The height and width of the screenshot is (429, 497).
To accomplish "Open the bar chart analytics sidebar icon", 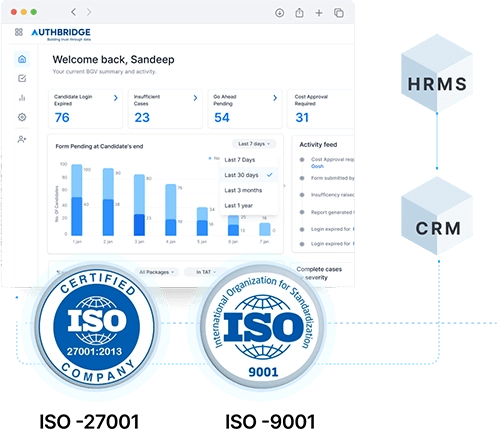I will [x=22, y=98].
